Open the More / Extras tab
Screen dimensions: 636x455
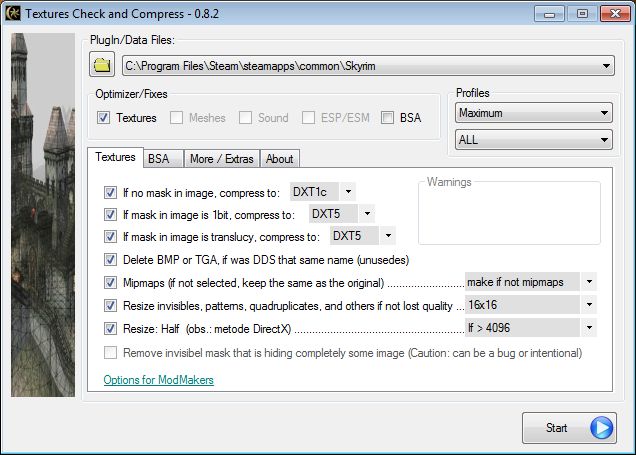tap(216, 158)
